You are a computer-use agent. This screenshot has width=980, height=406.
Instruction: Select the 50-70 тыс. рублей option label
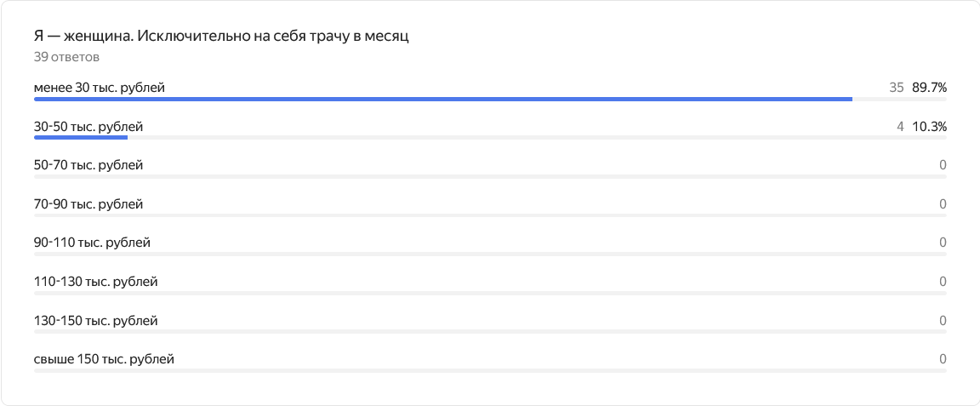pos(88,166)
